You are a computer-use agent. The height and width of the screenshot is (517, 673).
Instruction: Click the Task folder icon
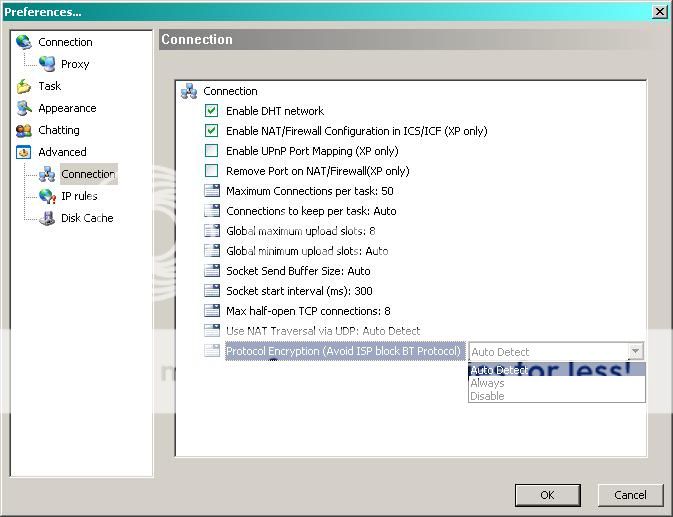pos(24,86)
